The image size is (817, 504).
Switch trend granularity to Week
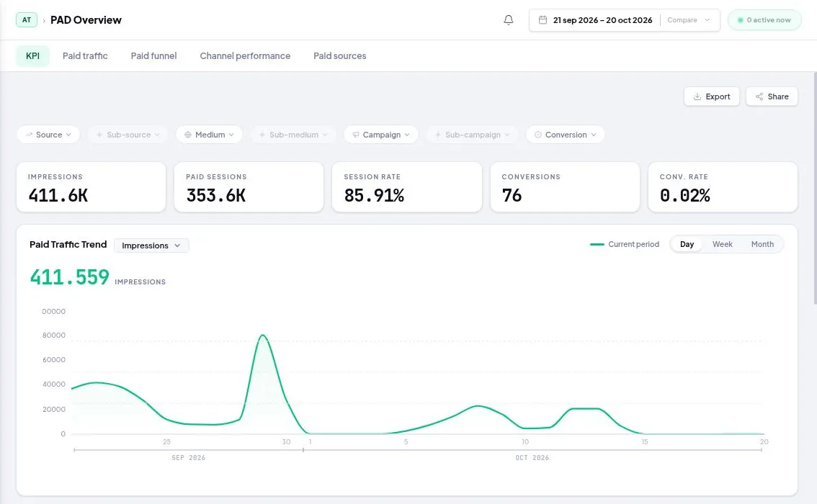coord(722,244)
